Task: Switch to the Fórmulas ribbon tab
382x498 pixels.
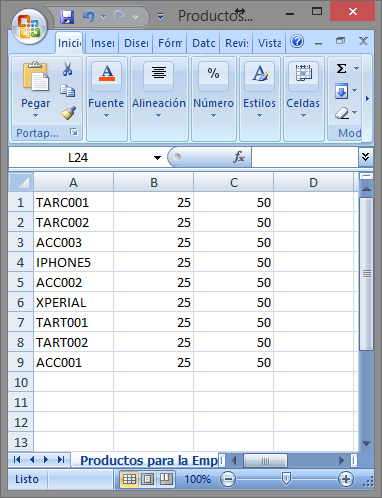Action: tap(170, 43)
